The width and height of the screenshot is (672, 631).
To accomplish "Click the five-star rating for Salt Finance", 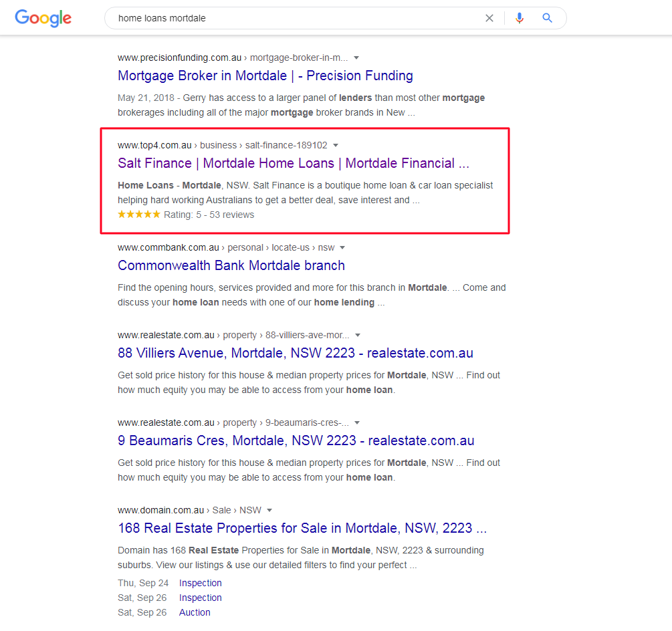I will [x=139, y=215].
